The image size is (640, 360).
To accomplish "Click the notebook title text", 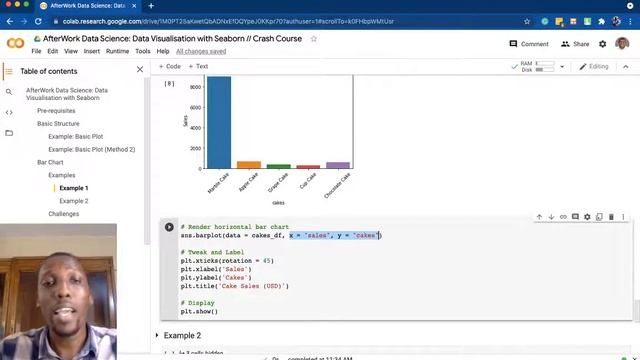I will tap(172, 39).
